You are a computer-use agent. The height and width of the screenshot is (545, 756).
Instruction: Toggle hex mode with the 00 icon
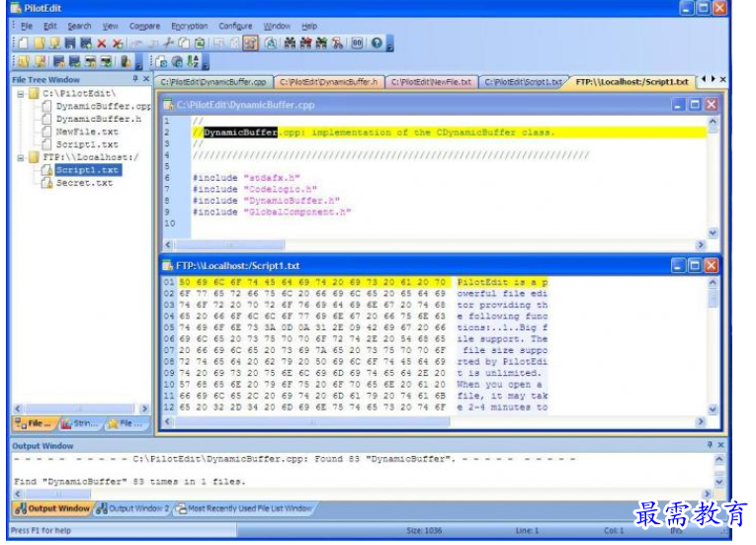tap(357, 44)
